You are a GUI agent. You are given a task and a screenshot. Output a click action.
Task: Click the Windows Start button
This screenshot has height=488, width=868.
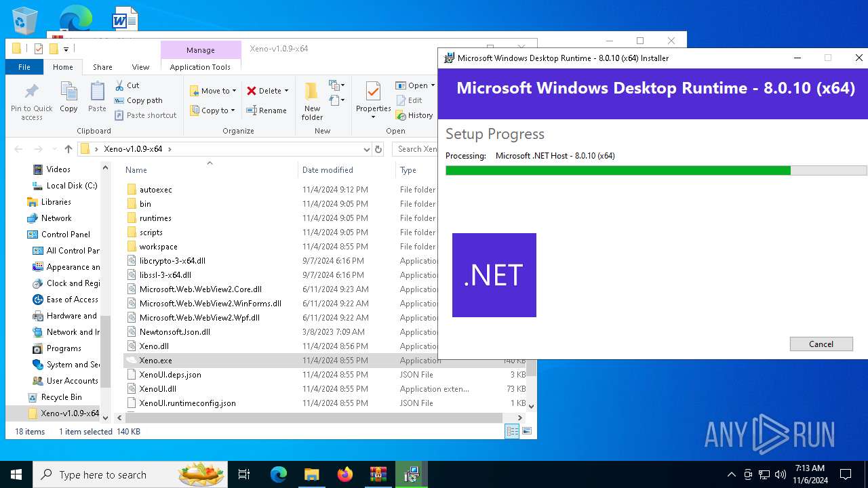click(16, 474)
